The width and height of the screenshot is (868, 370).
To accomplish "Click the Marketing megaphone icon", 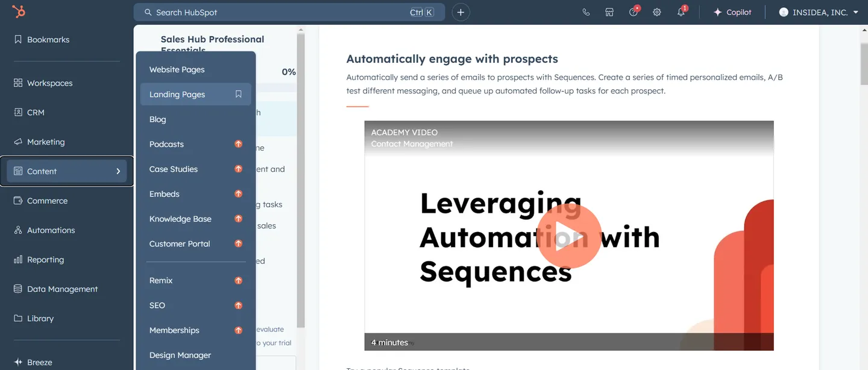I will [x=18, y=142].
